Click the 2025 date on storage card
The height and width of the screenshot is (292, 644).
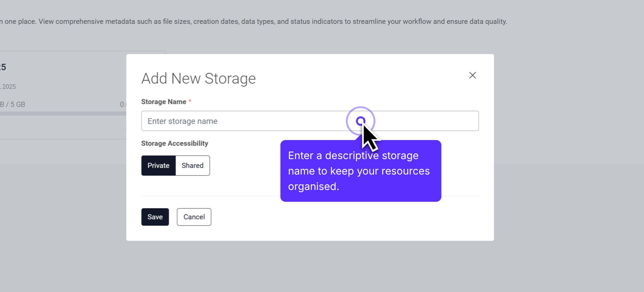9,87
